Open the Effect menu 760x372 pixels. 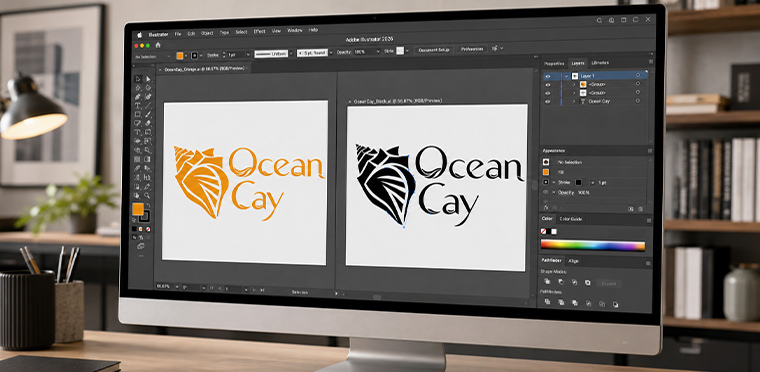point(259,31)
